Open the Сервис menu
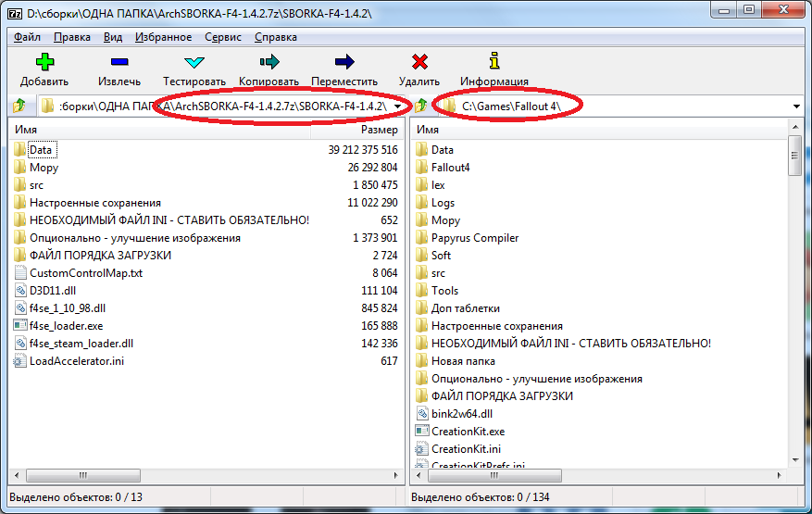812x514 pixels. click(222, 37)
